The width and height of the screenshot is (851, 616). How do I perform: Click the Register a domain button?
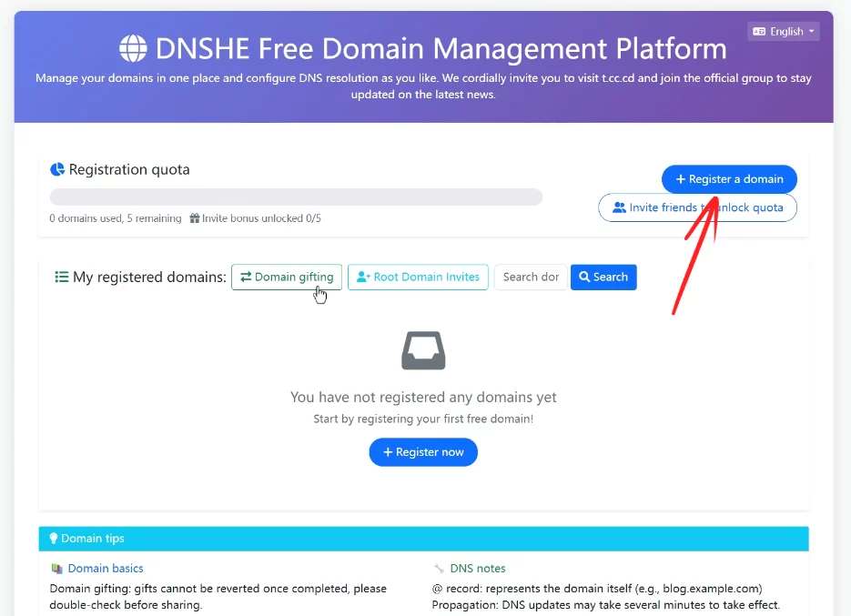point(728,178)
